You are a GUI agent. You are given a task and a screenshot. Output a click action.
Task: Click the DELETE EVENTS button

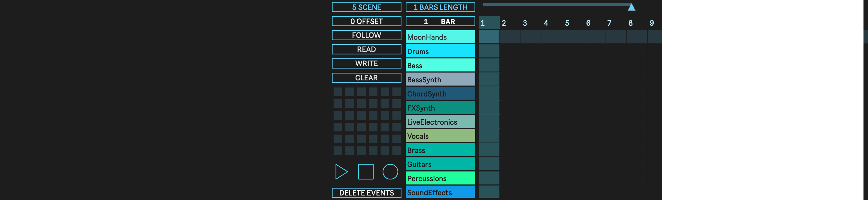pyautogui.click(x=366, y=193)
